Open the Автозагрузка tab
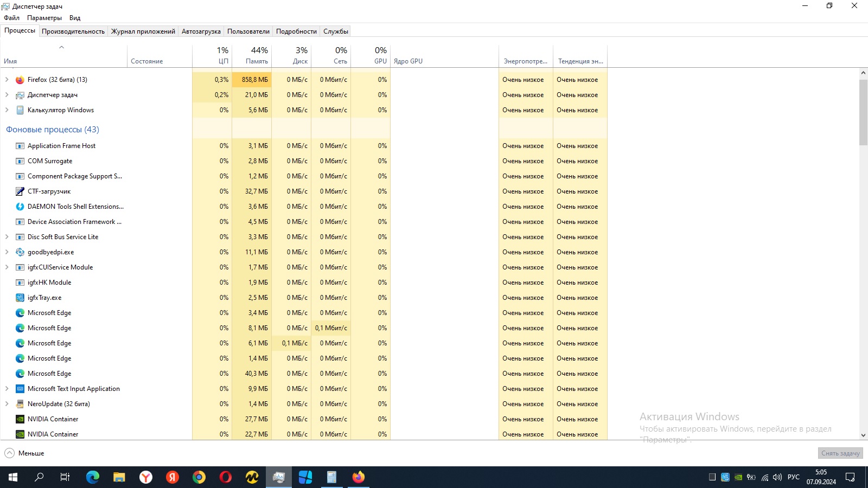 click(201, 31)
